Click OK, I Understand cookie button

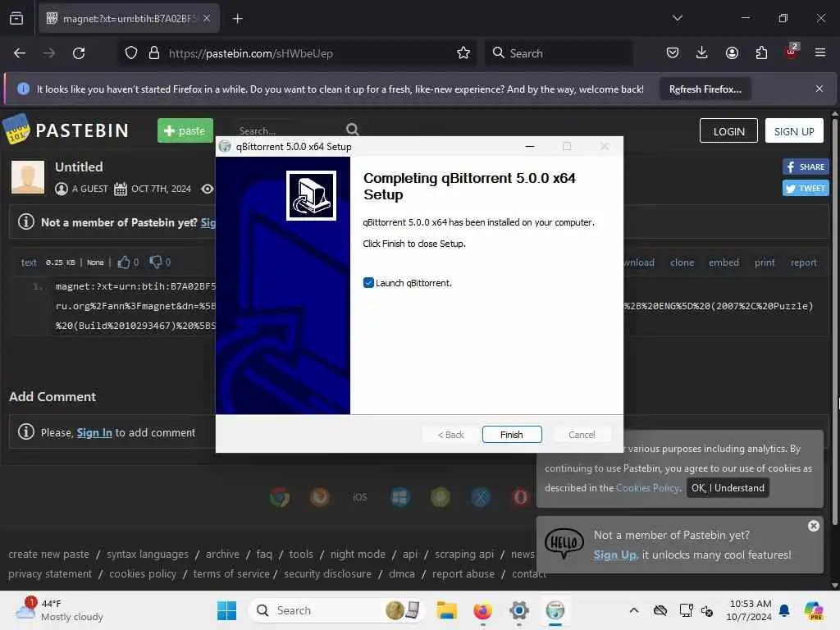[x=728, y=488]
